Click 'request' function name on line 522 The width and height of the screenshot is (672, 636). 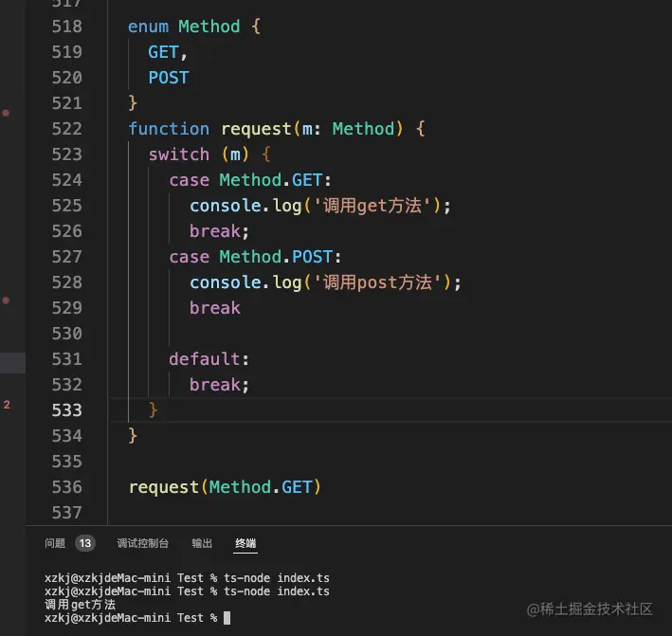click(x=256, y=129)
